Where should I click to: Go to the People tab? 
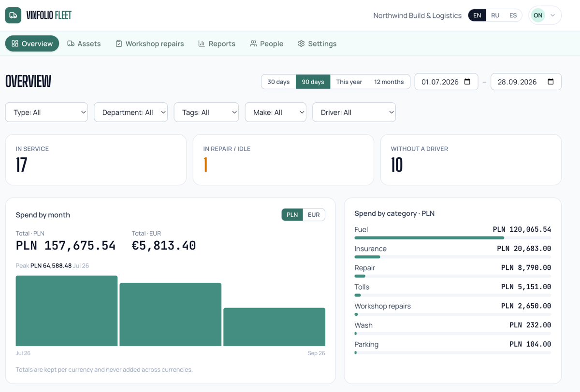click(266, 43)
